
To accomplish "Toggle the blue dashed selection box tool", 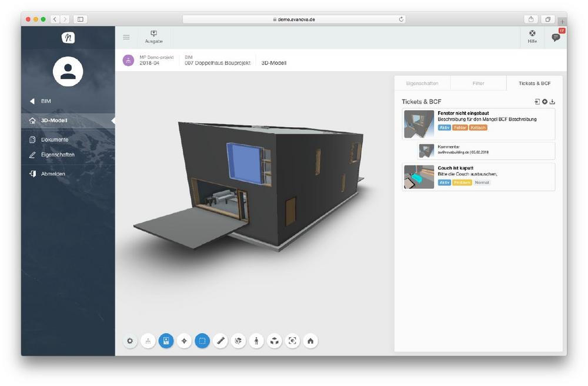I will click(x=202, y=341).
